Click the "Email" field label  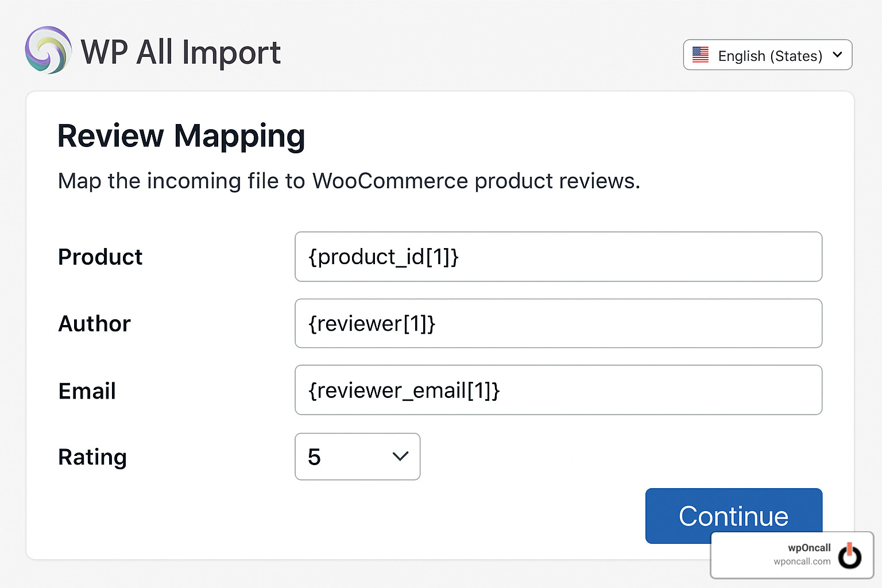coord(87,391)
